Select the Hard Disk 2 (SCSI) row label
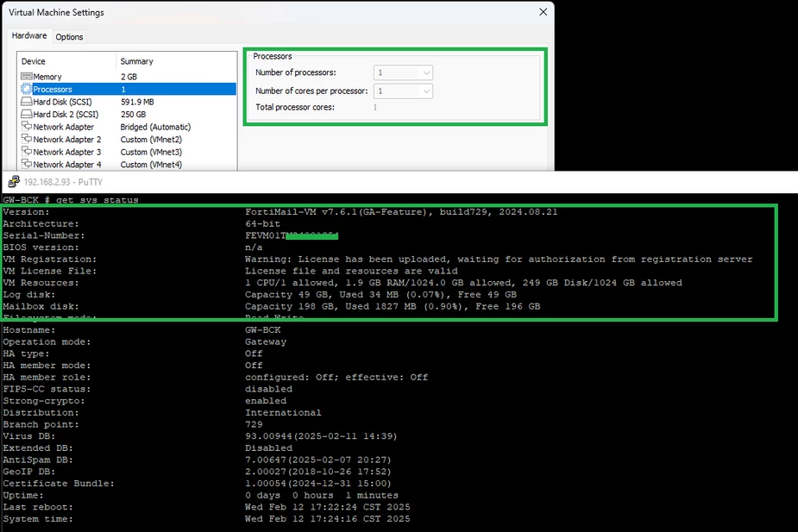This screenshot has width=798, height=532. 66,115
